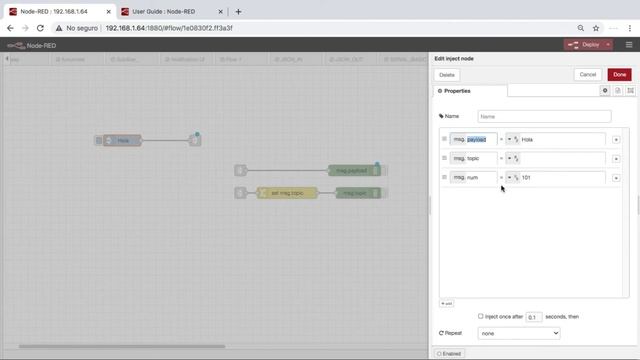Open browser zoom magnifier icon

click(580, 28)
